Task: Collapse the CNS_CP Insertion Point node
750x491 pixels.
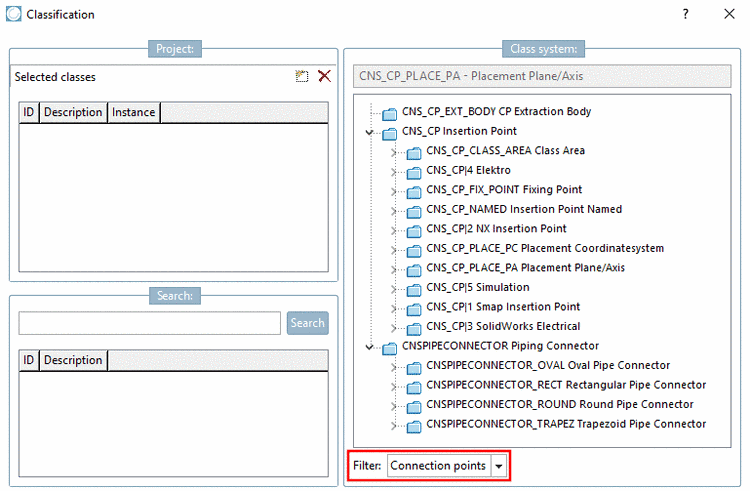Action: coord(369,132)
